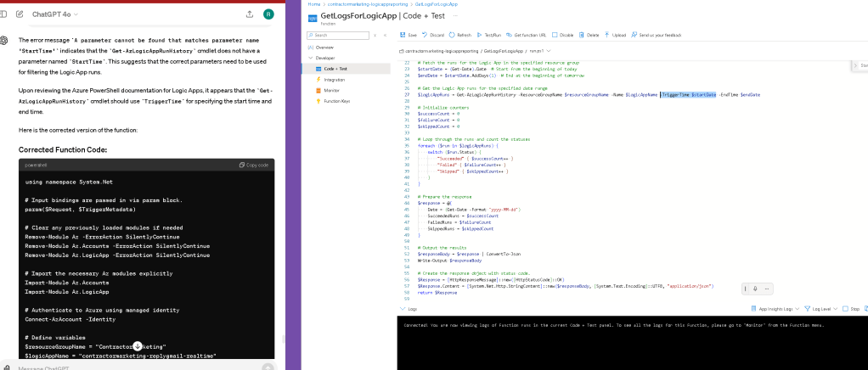
Task: Click the highlighted -TriggerTime $startDate text in line 27
Action: pyautogui.click(x=688, y=94)
